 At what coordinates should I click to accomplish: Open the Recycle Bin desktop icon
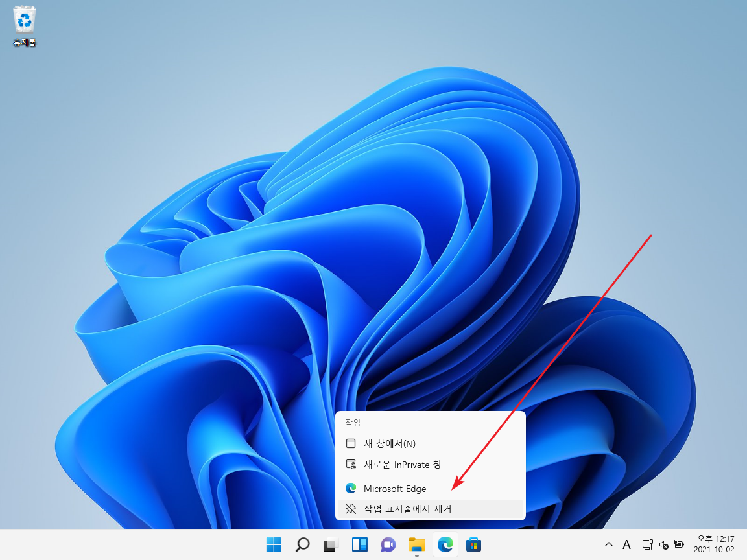24,26
